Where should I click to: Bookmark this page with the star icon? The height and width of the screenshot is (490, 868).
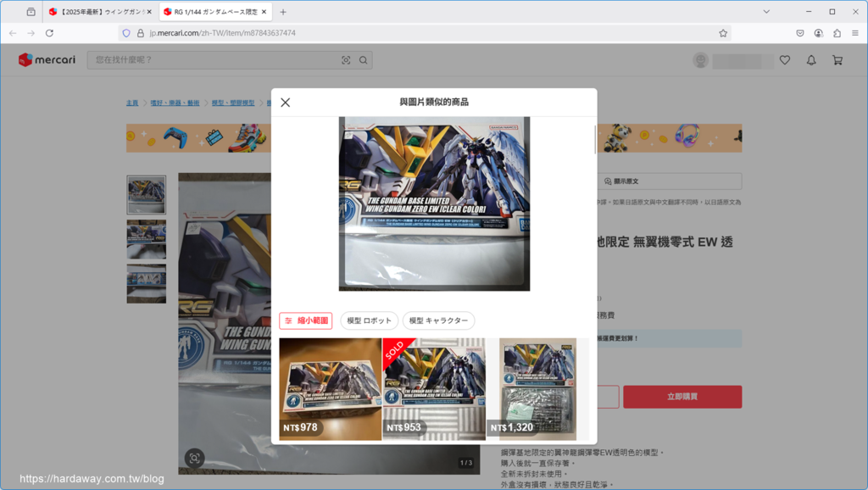point(723,33)
